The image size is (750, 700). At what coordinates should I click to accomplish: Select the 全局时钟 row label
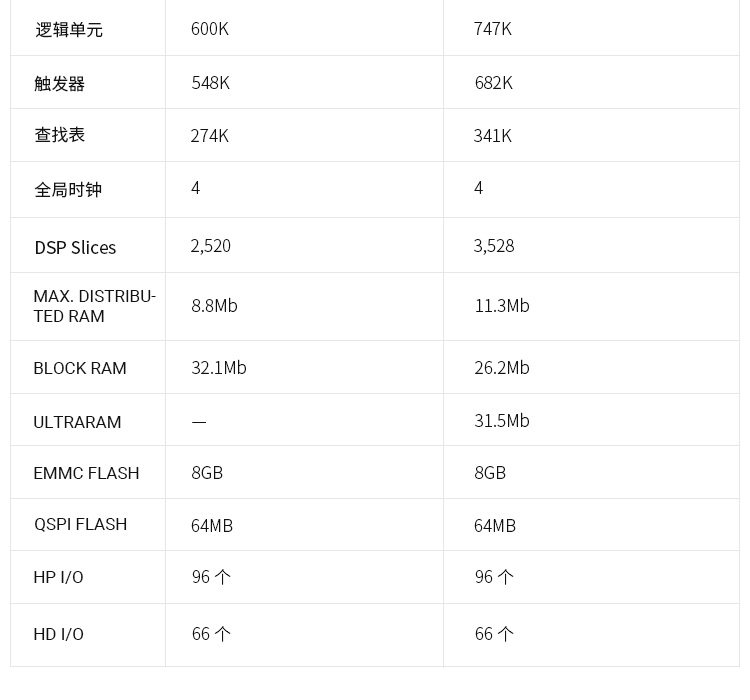click(x=68, y=189)
